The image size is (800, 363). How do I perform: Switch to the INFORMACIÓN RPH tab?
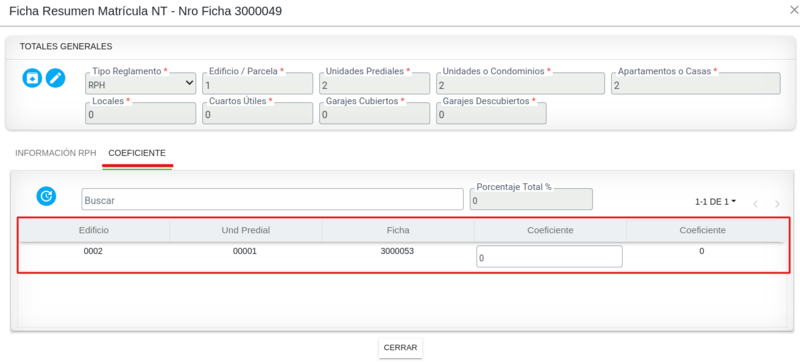coord(56,153)
